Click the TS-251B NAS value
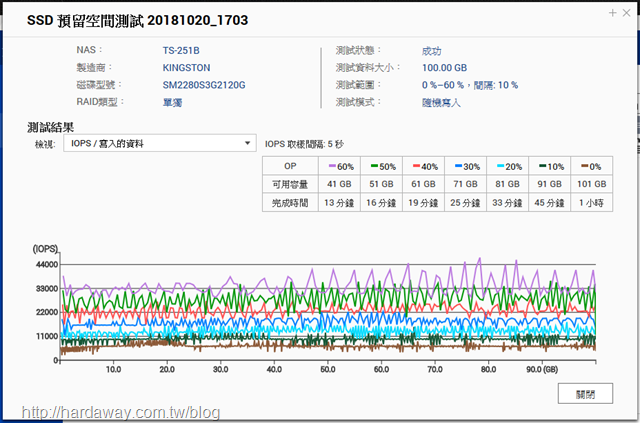The height and width of the screenshot is (423, 640). 181,51
